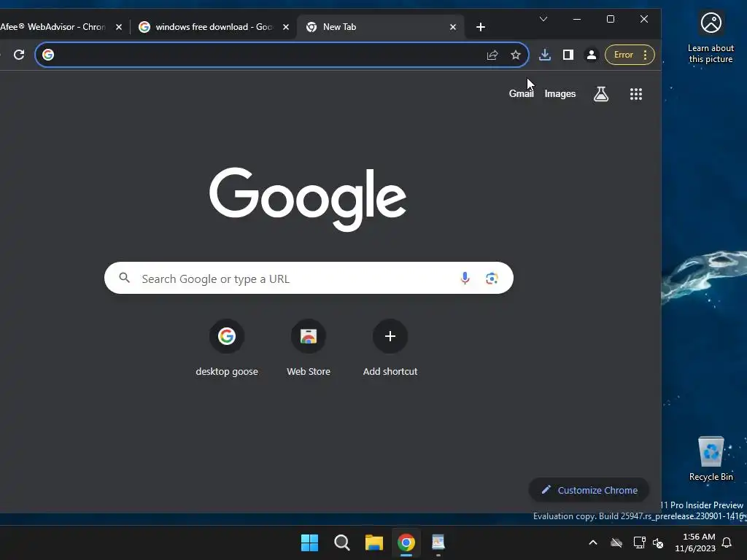Viewport: 747px width, 560px height.
Task: Open File Explorer from taskbar
Action: tap(374, 542)
